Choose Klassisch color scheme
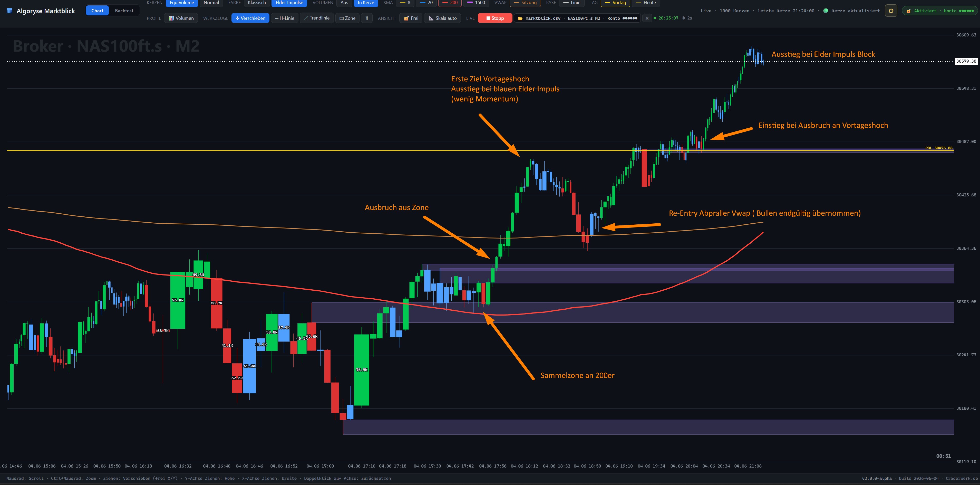Viewport: 980px width, 485px height. 257,3
